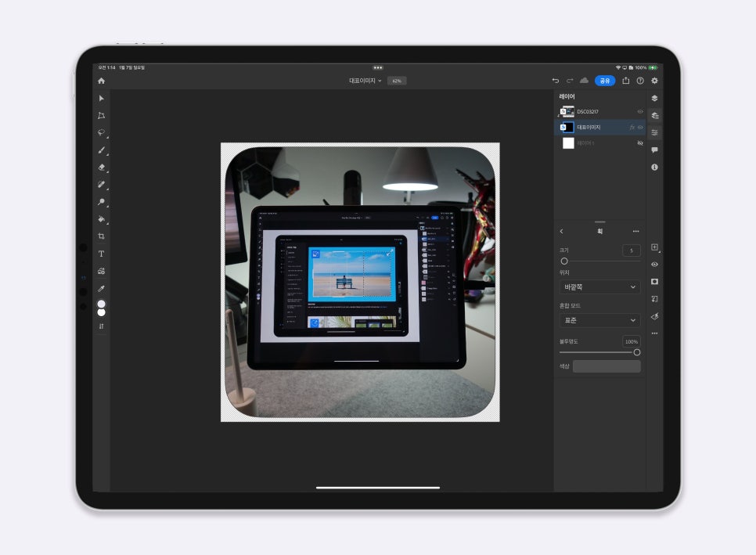Open the document info panel icon
Image resolution: width=756 pixels, height=555 pixels.
[654, 168]
